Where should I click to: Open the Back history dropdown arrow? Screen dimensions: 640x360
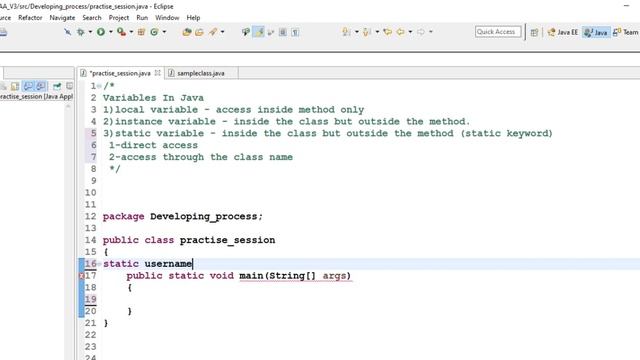[410, 32]
